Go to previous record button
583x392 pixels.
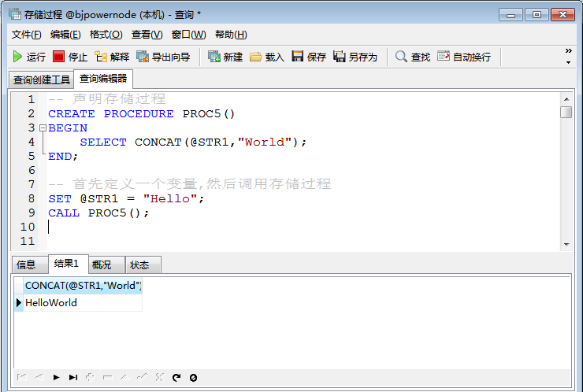coord(39,378)
